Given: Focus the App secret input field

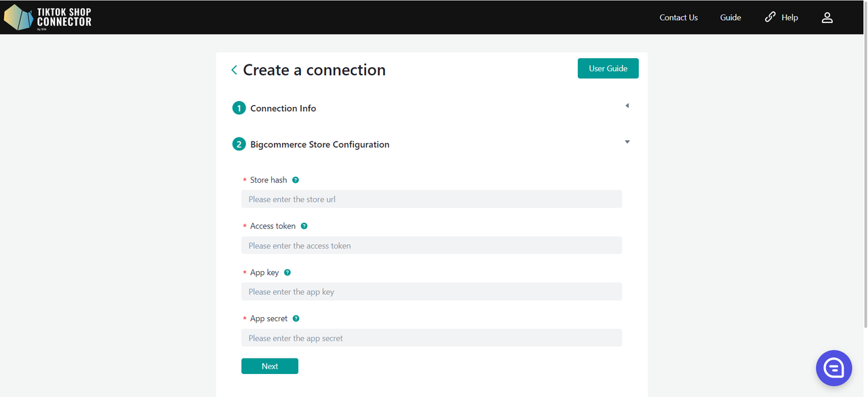Looking at the screenshot, I should 431,337.
